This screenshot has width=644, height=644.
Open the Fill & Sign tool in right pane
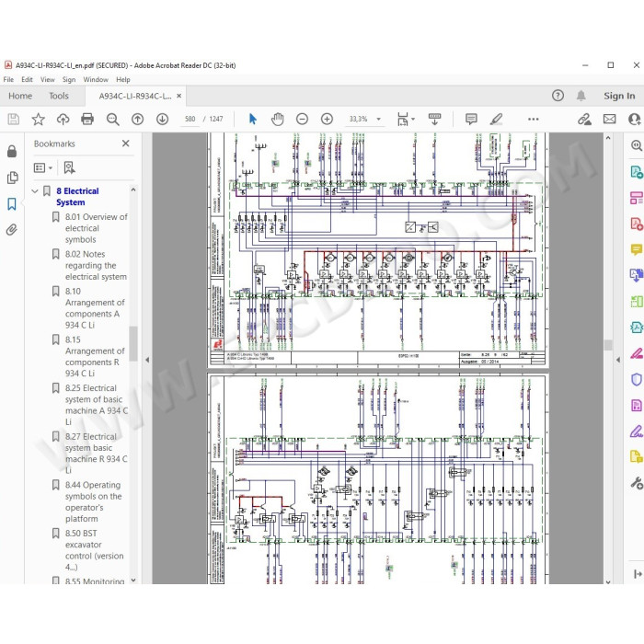[x=637, y=432]
